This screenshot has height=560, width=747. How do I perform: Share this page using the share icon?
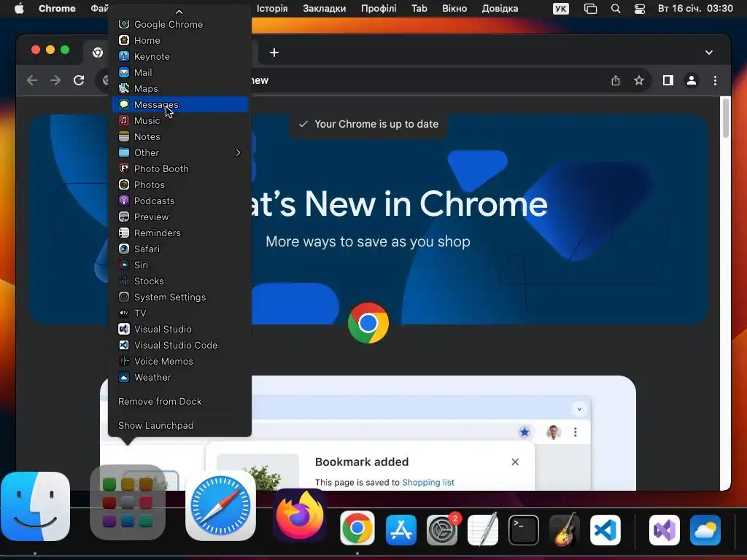coord(616,80)
